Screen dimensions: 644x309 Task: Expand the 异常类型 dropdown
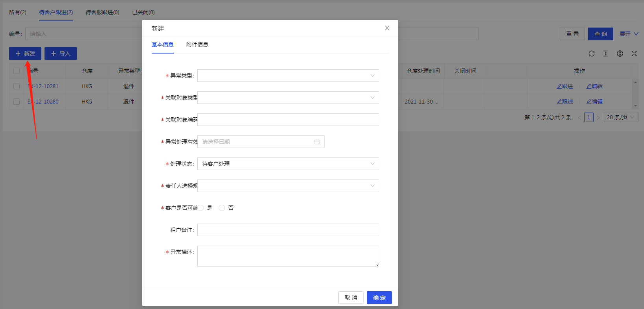pyautogui.click(x=288, y=76)
